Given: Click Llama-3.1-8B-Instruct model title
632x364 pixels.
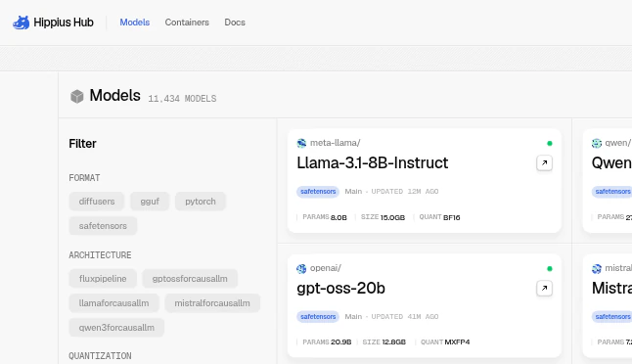Looking at the screenshot, I should click(373, 162).
